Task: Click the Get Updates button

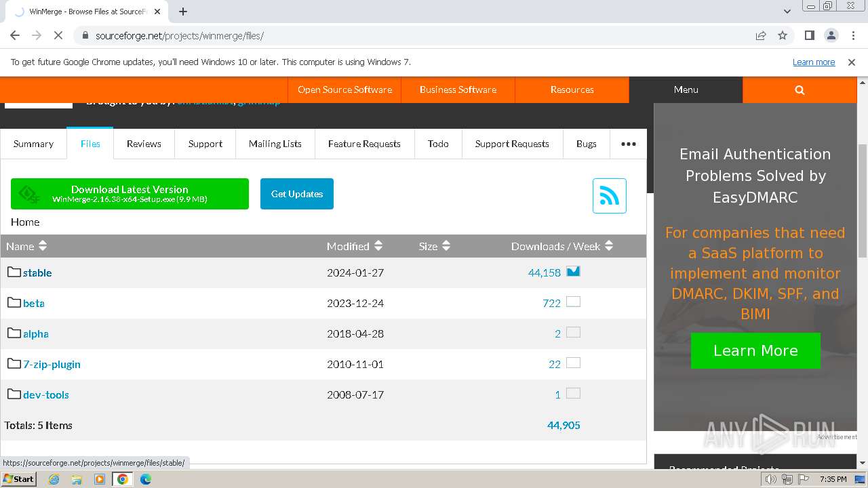Action: pyautogui.click(x=297, y=194)
